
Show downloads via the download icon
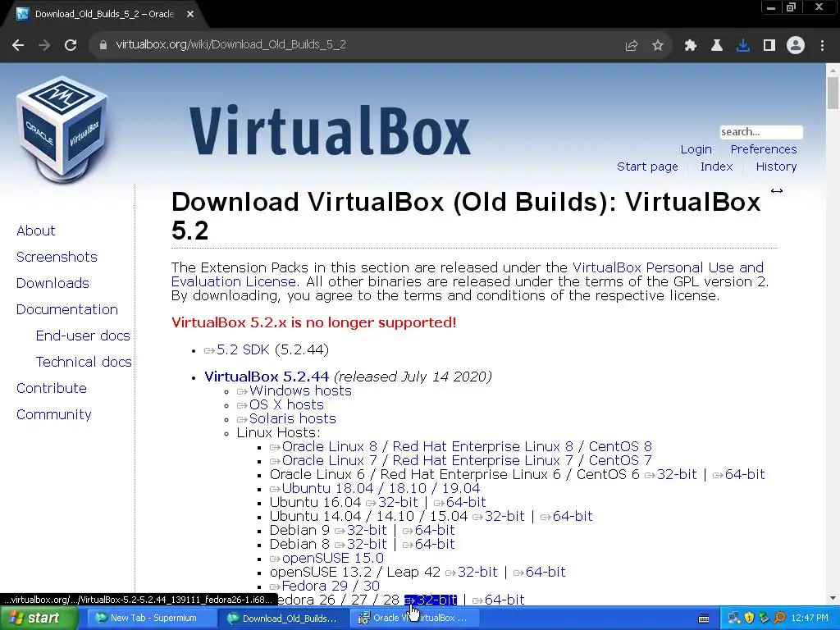[x=743, y=46]
